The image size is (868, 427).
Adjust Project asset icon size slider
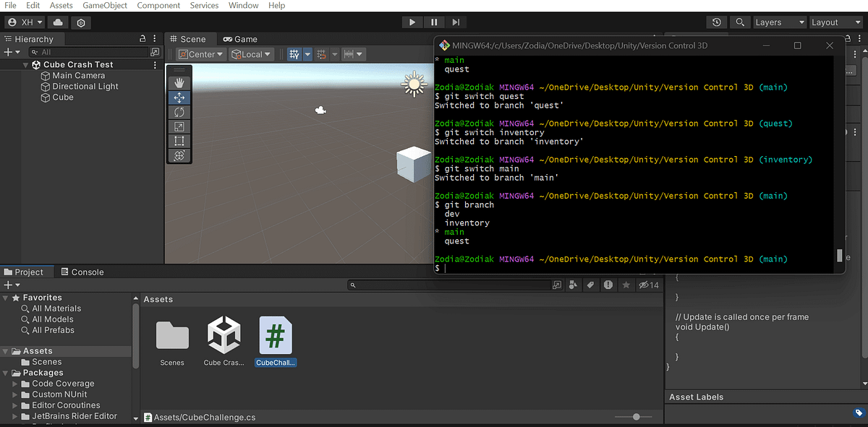pos(637,417)
